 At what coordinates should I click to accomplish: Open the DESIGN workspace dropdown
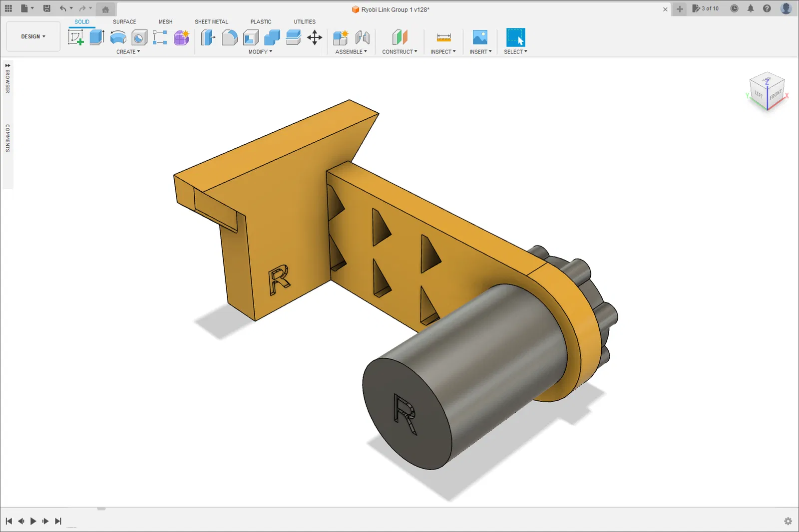[x=33, y=36]
